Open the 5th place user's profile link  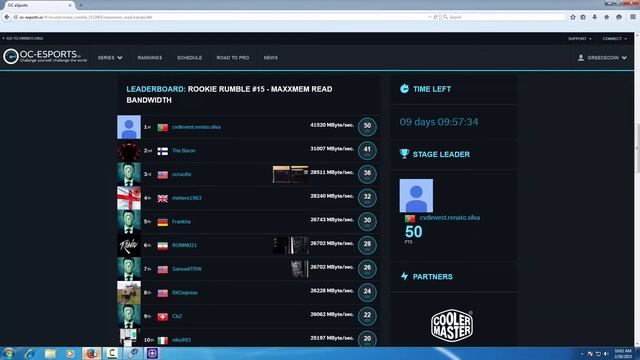click(181, 222)
